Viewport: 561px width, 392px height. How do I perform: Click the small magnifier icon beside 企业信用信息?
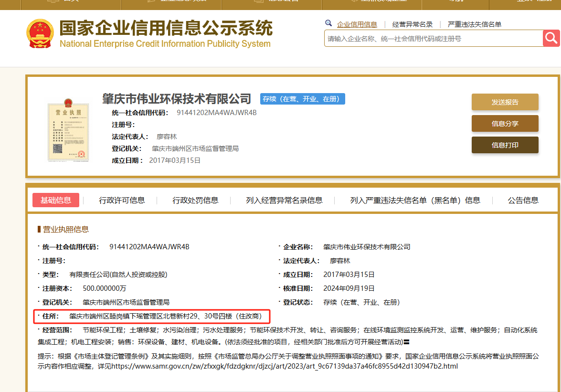coord(328,23)
